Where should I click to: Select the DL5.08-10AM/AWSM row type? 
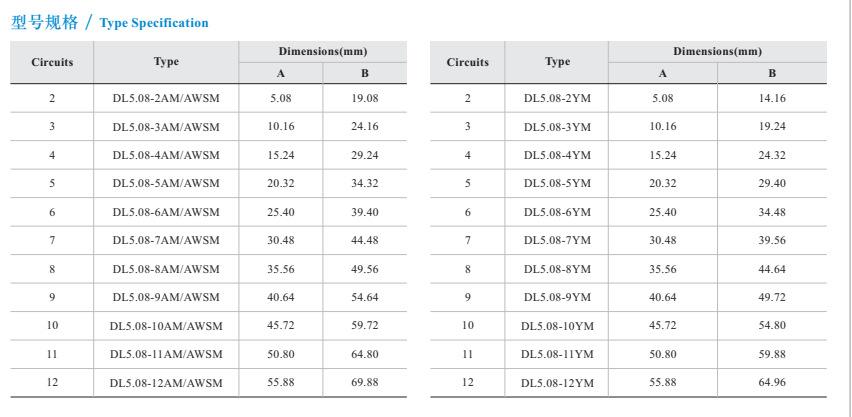tap(166, 326)
